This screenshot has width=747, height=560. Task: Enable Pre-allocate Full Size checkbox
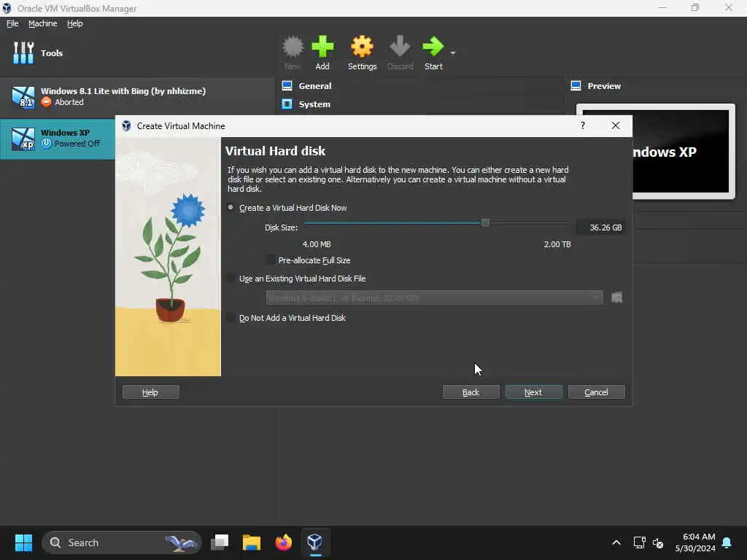coord(271,260)
